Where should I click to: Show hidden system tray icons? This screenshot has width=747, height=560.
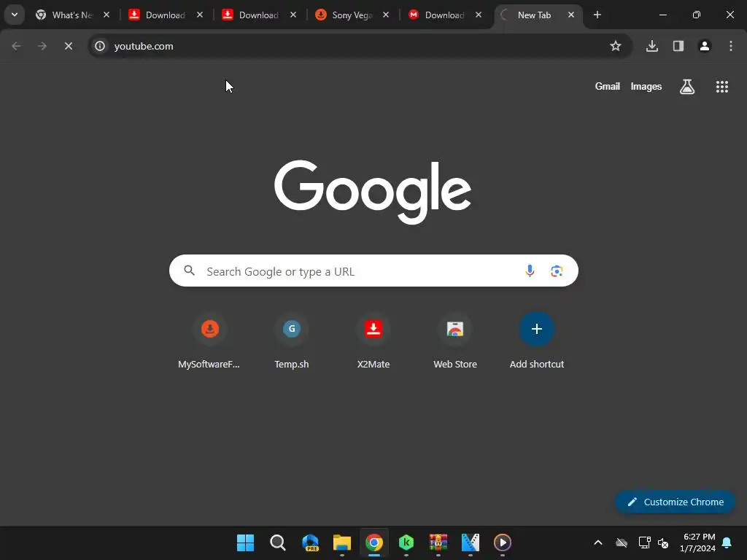pos(598,542)
